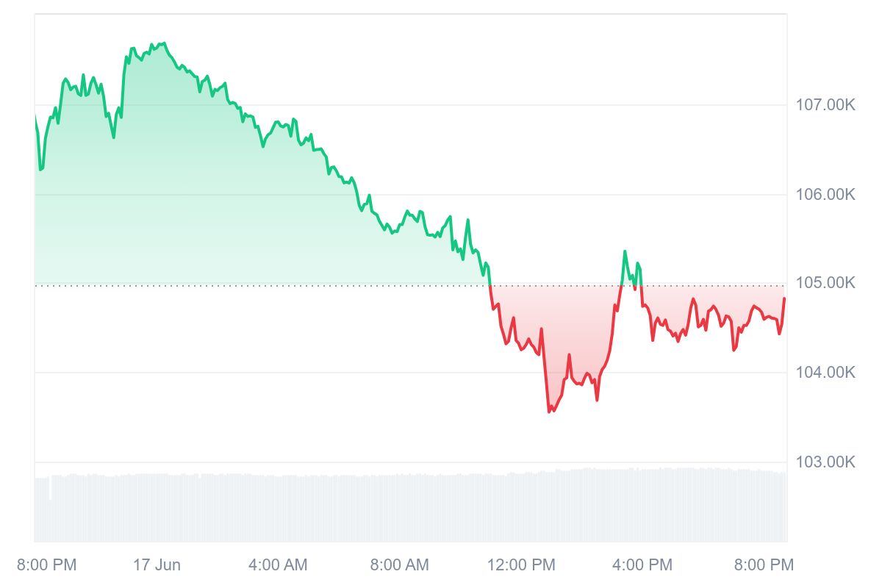Click the 12:00 PM time label

pyautogui.click(x=522, y=564)
